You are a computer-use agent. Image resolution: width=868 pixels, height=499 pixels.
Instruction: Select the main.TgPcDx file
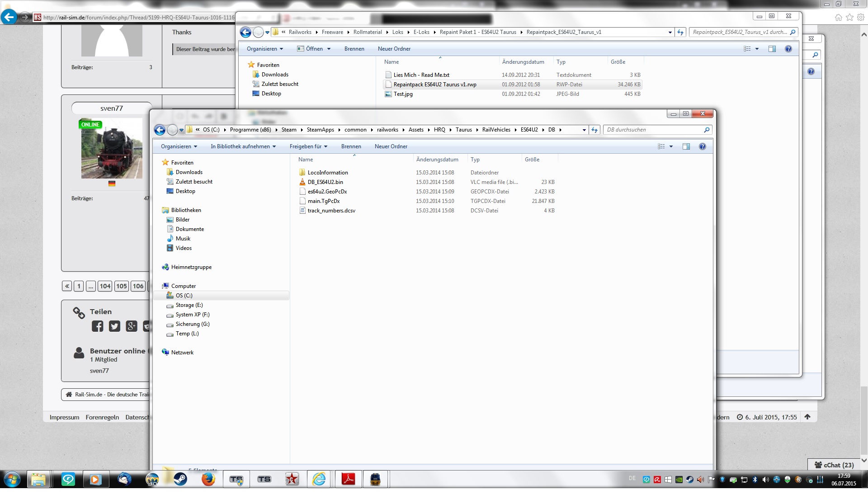pos(323,201)
